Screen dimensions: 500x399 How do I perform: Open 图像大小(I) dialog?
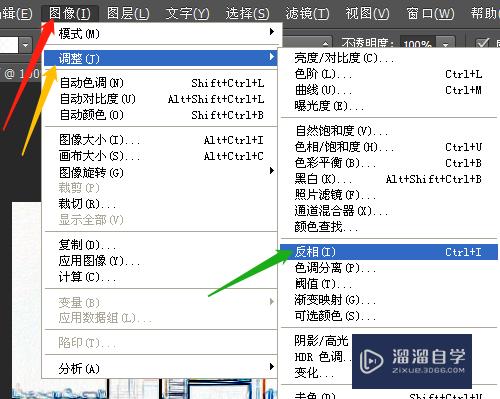tap(161, 140)
